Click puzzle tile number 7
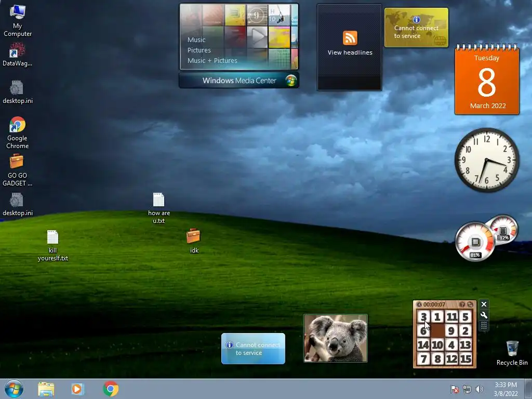Screen dimensions: 532x399 coord(423,358)
